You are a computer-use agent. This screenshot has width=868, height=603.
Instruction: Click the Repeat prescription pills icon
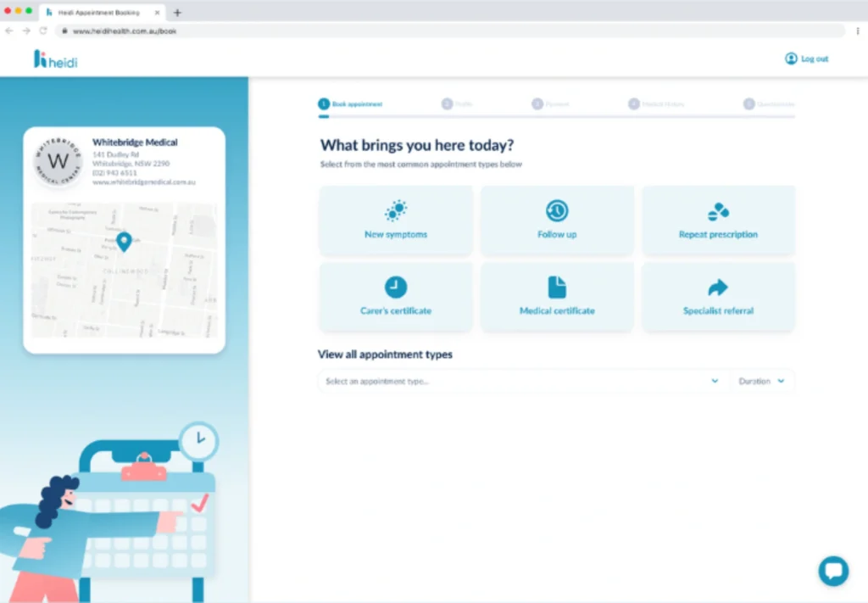coord(718,211)
